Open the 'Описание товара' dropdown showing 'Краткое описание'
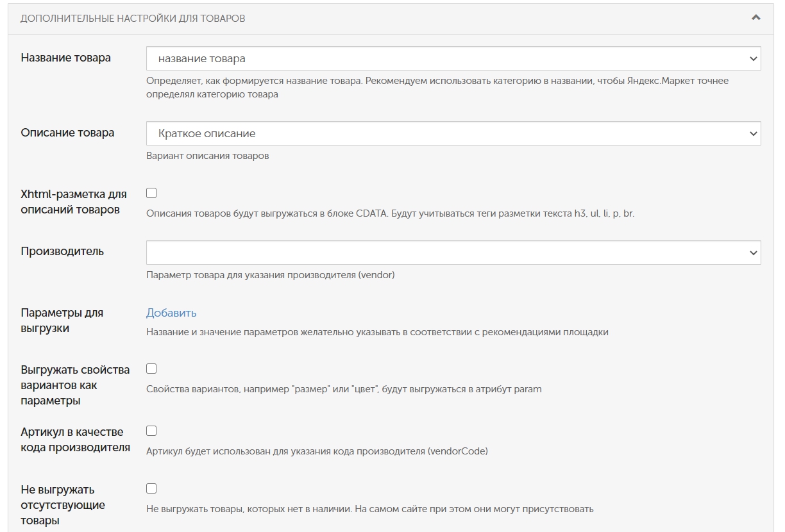This screenshot has width=785, height=532. click(453, 134)
